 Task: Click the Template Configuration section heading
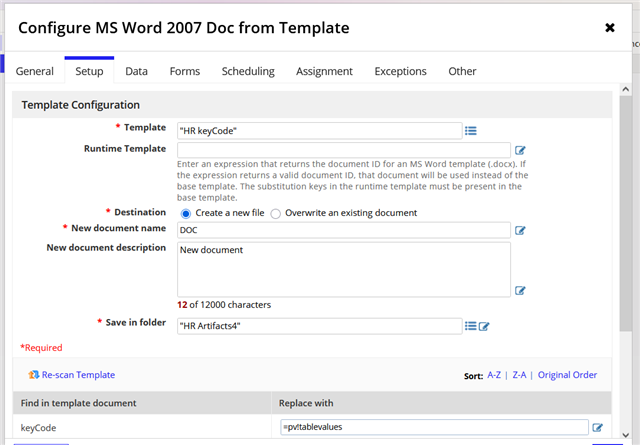(80, 105)
